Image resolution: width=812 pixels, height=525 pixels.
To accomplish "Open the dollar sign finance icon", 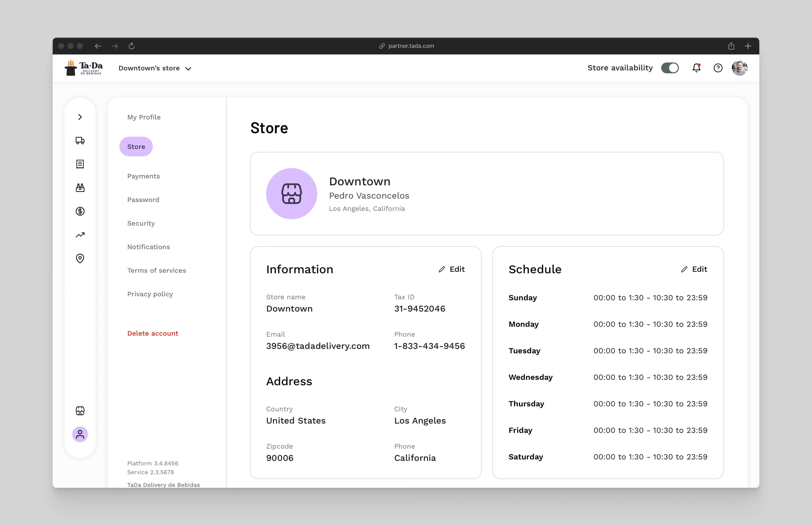I will (x=80, y=211).
